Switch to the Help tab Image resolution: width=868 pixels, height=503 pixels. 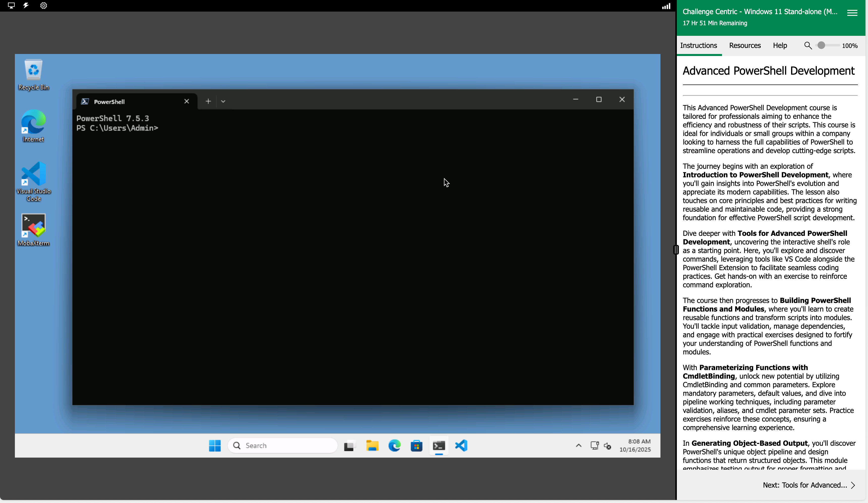[780, 45]
